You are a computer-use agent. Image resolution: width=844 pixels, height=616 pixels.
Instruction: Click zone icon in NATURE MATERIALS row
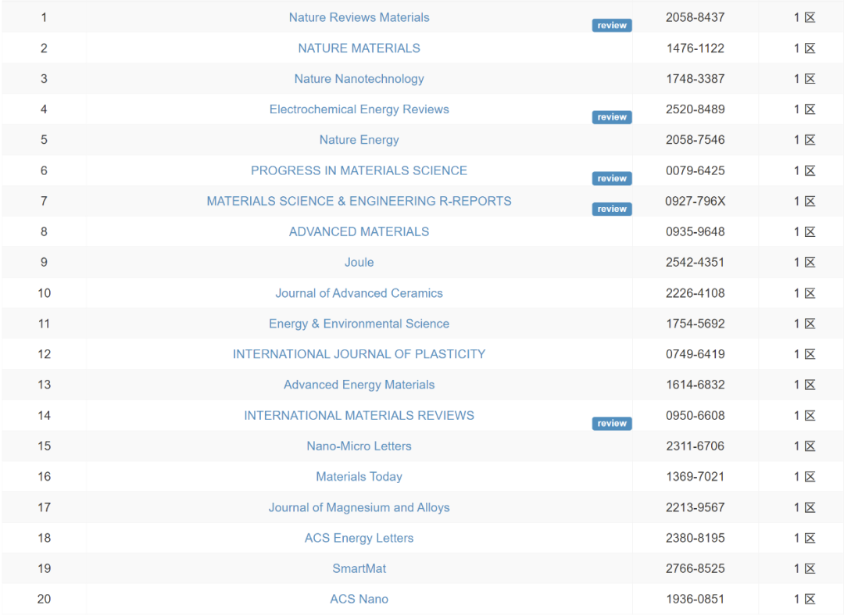click(810, 48)
